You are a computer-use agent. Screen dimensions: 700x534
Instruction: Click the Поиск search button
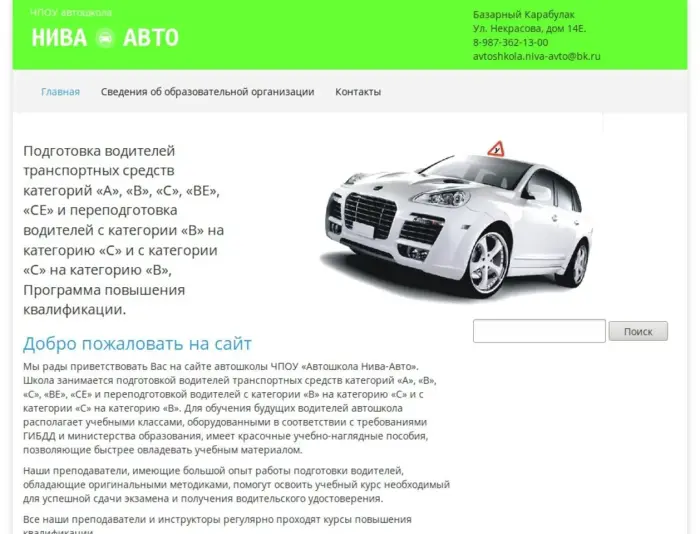[638, 331]
